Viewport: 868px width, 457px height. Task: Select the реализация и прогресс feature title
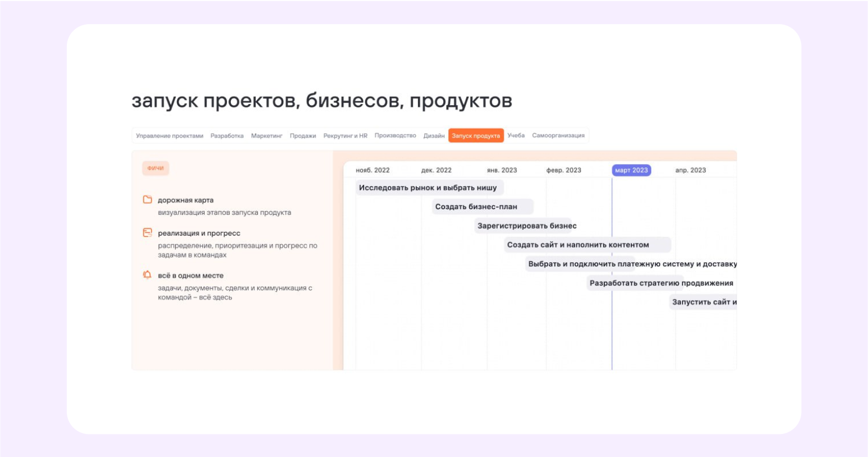click(x=199, y=233)
